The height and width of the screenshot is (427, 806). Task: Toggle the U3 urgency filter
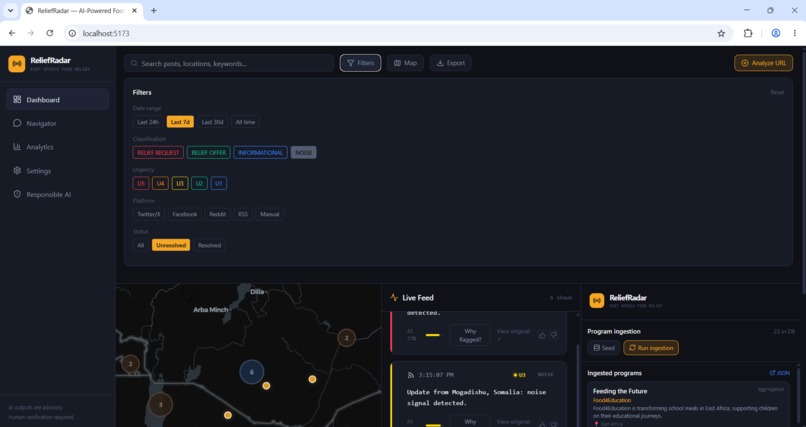point(180,183)
